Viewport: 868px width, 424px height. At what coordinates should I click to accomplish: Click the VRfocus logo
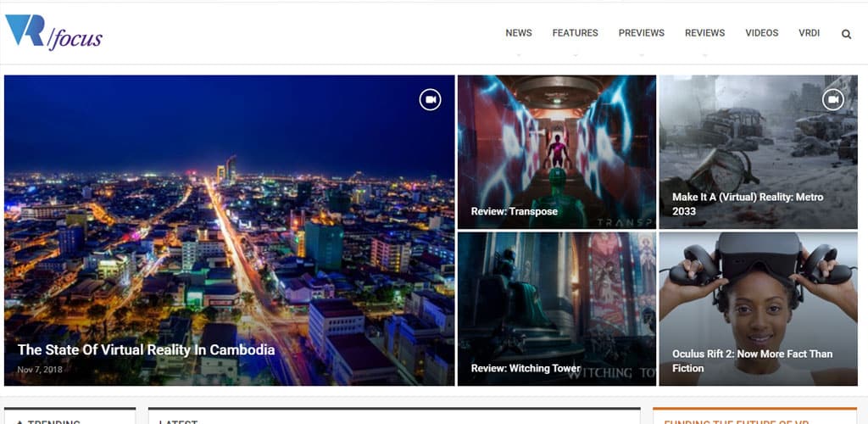[x=54, y=33]
